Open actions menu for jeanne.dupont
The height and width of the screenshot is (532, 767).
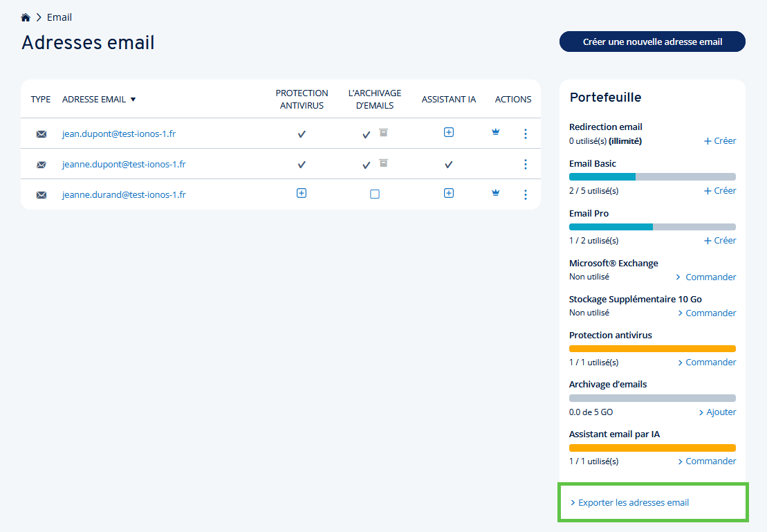click(526, 164)
